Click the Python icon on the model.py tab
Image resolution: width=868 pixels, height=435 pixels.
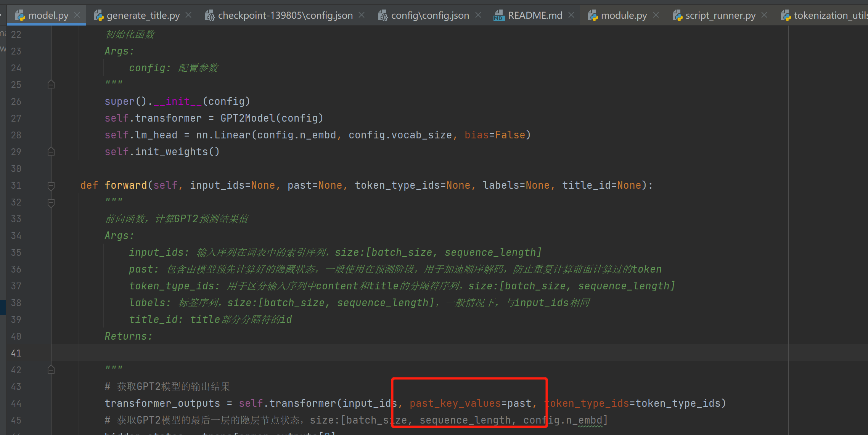tap(19, 15)
